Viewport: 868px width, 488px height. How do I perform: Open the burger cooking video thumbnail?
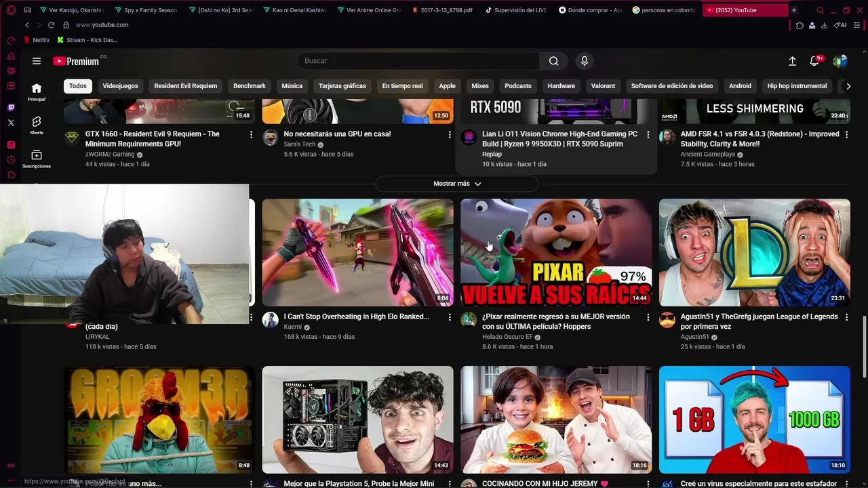[x=556, y=420]
